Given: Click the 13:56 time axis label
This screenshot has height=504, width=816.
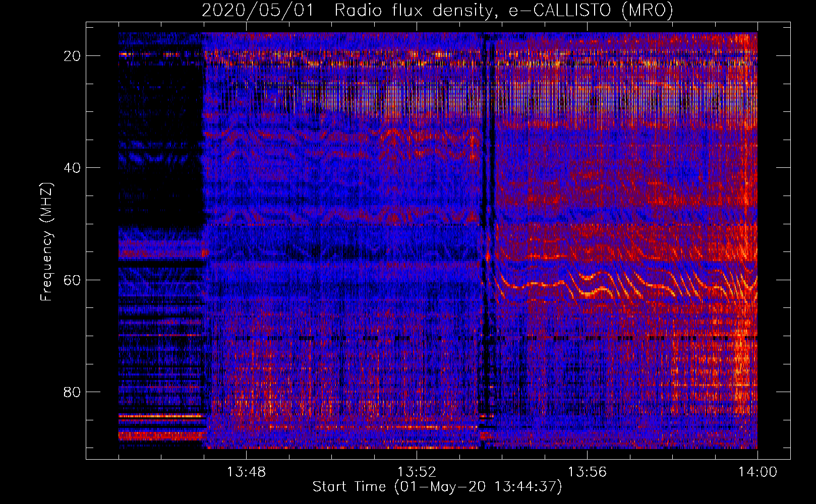Looking at the screenshot, I should pyautogui.click(x=587, y=472).
